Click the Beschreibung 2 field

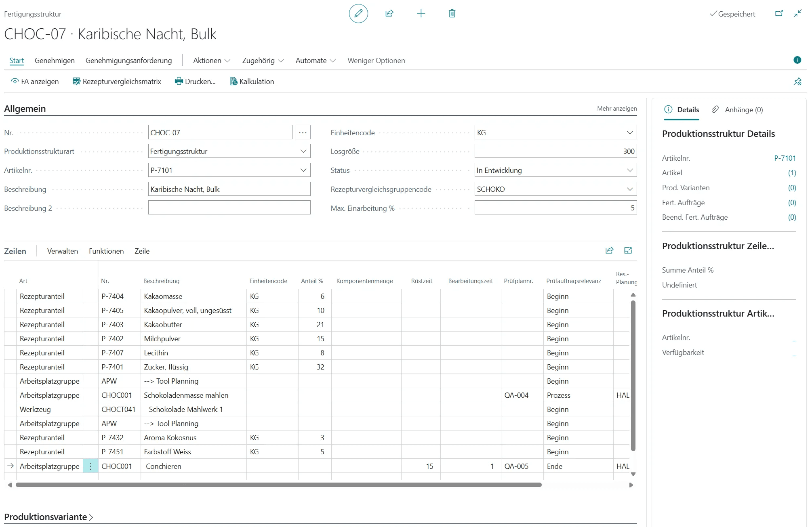(229, 208)
